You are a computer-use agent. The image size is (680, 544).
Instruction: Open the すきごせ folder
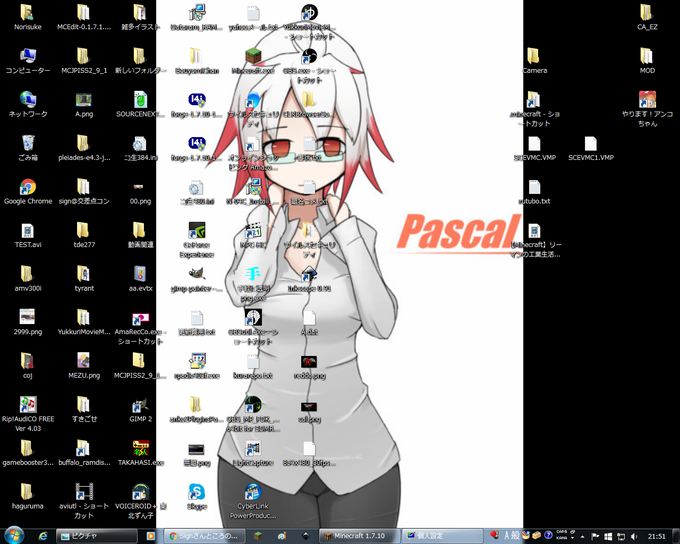click(84, 410)
